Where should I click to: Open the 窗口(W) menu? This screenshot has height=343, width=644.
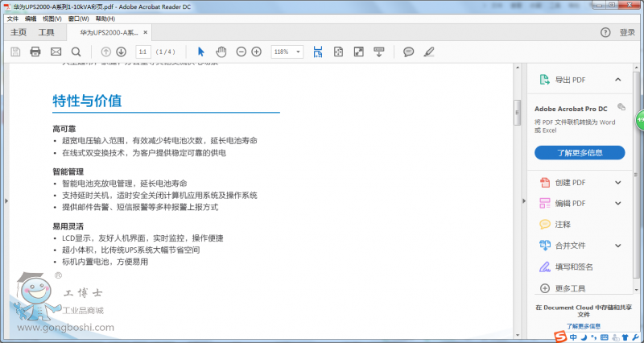tap(78, 19)
